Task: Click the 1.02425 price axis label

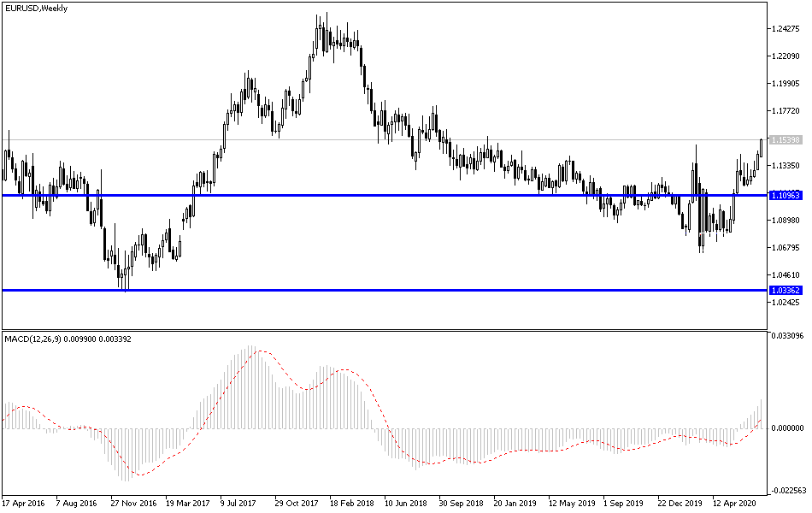Action: (x=786, y=302)
